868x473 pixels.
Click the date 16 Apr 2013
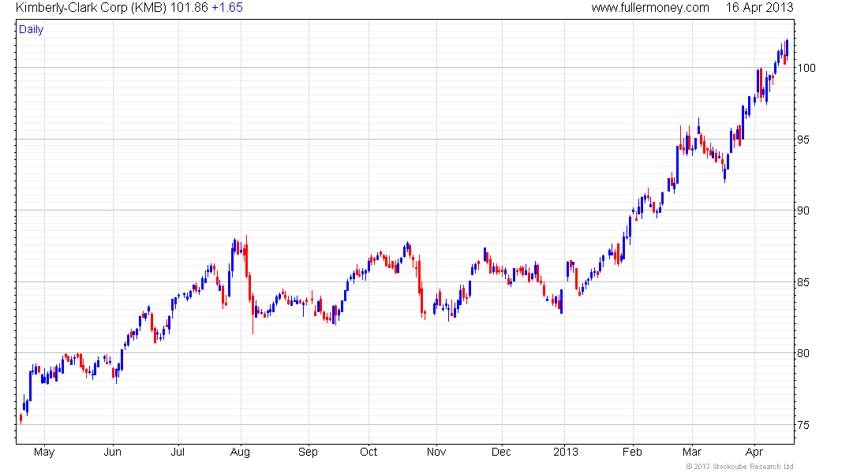pyautogui.click(x=759, y=8)
